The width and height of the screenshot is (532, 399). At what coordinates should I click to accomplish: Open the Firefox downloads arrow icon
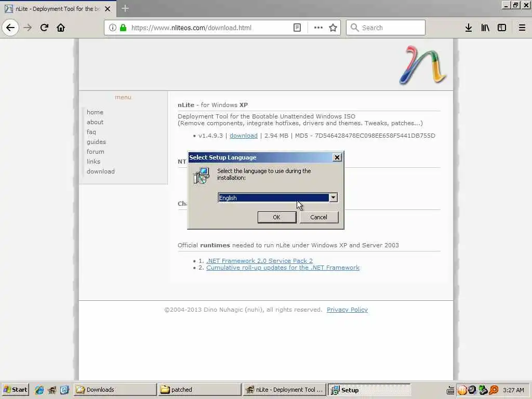click(x=469, y=28)
